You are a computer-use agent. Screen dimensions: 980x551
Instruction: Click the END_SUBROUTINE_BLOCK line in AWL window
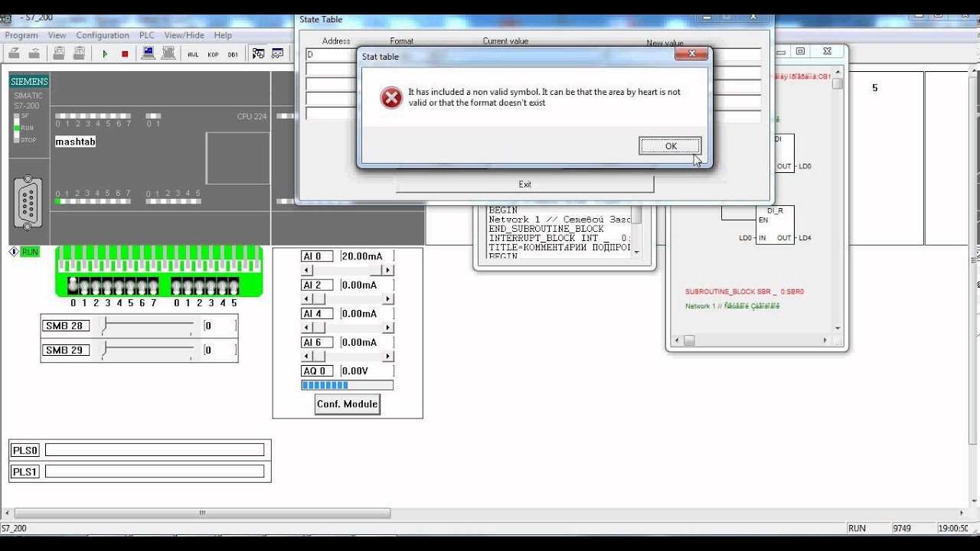click(x=546, y=229)
